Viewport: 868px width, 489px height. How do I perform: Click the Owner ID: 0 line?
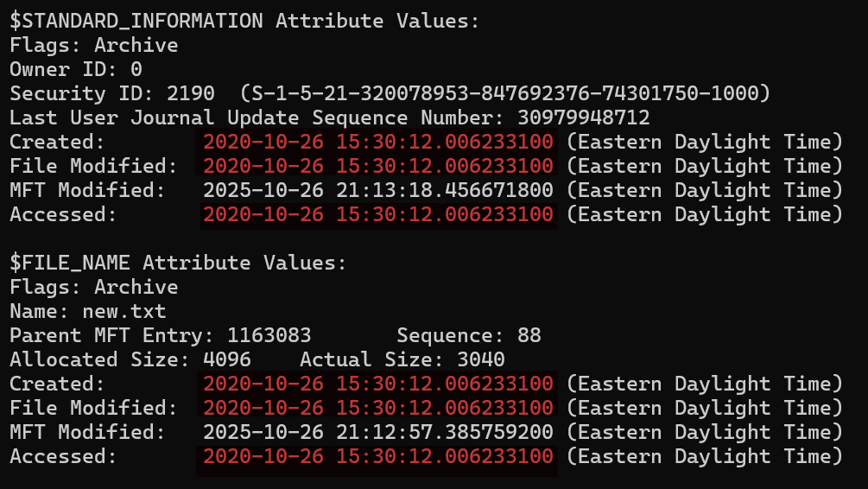click(76, 69)
